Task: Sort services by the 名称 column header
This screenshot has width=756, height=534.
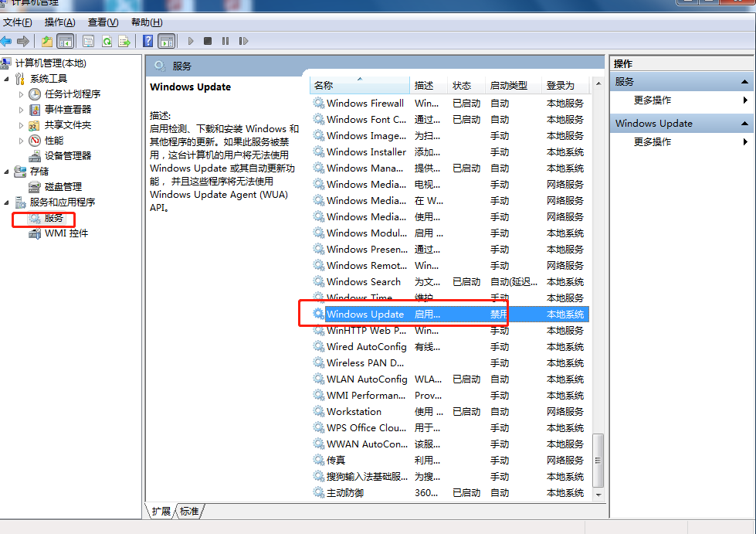Action: tap(360, 85)
